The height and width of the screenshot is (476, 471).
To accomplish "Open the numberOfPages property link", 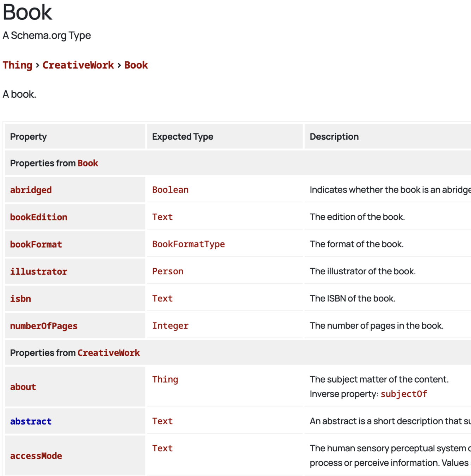I will point(44,326).
